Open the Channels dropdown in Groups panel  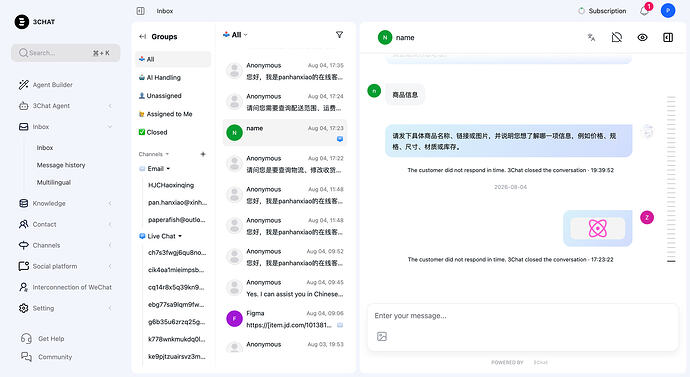(154, 154)
